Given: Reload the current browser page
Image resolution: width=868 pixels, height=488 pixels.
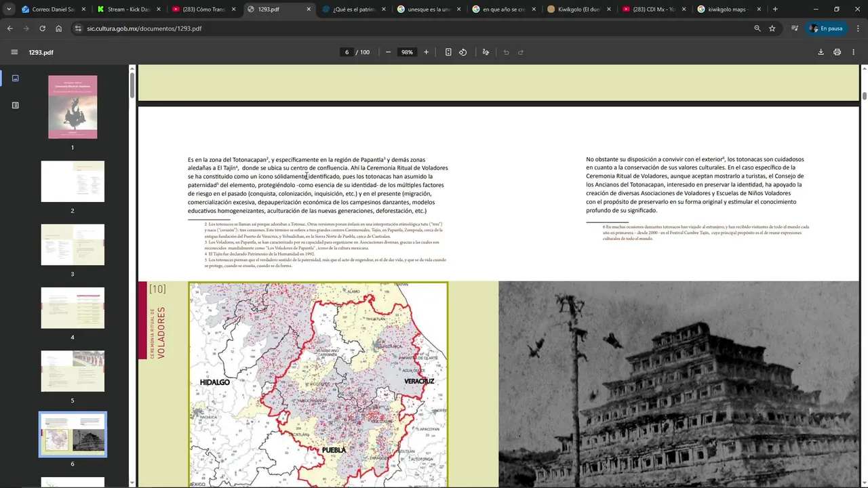Looking at the screenshot, I should tap(42, 28).
